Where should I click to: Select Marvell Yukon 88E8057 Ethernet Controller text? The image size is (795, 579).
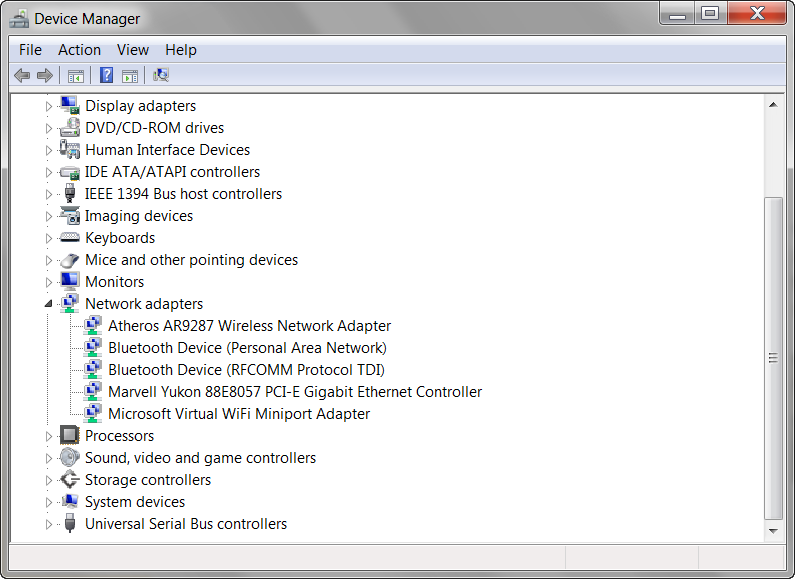(295, 391)
